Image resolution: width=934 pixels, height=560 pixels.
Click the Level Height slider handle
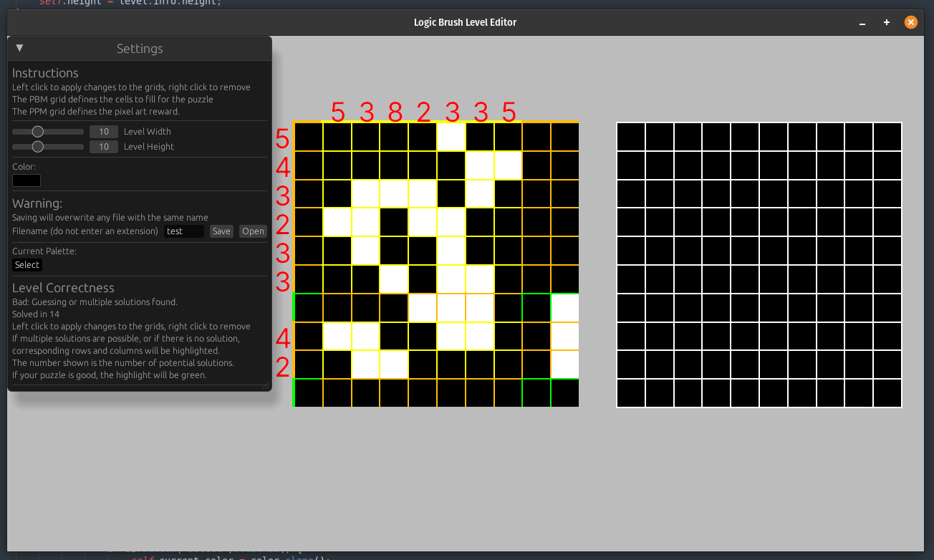click(38, 147)
